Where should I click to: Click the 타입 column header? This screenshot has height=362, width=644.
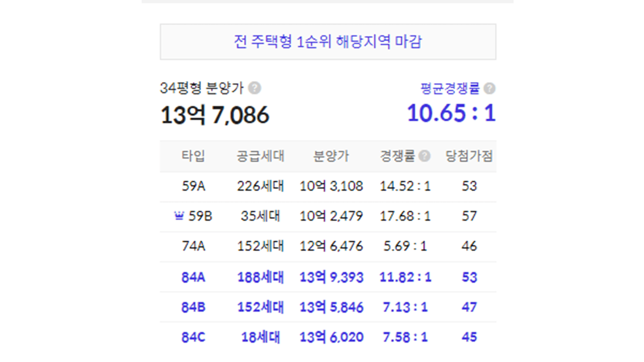[193, 156]
